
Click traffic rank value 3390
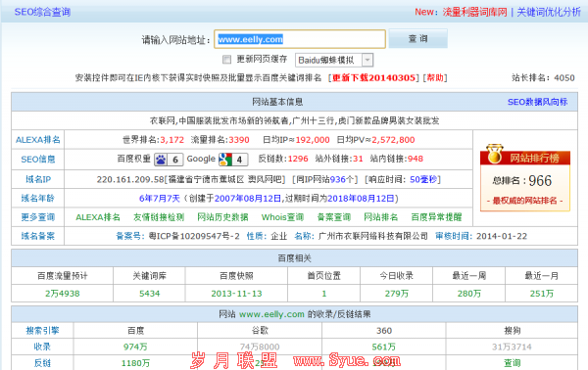239,140
